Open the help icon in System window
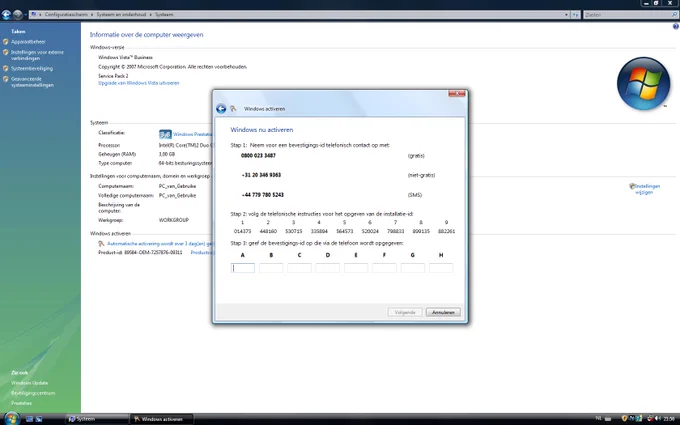 675,26
